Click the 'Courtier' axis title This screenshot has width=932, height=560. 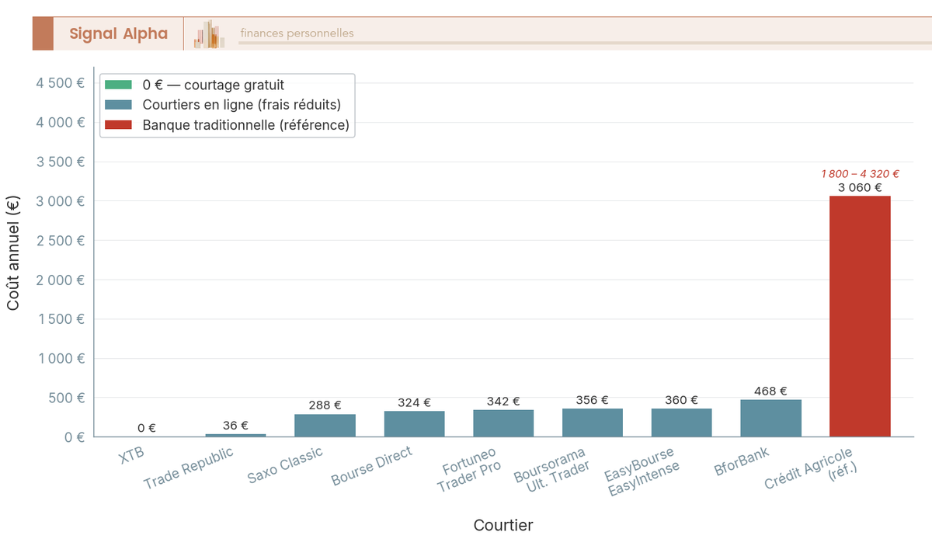[503, 525]
